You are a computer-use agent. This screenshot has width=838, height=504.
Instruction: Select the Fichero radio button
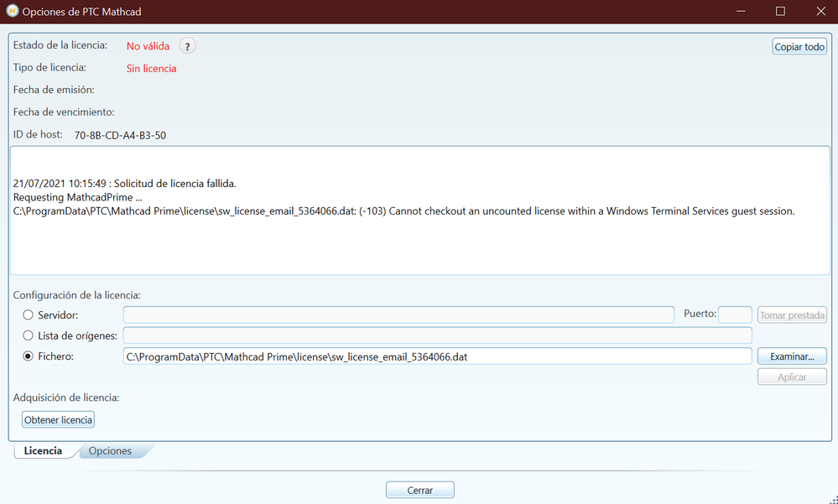[28, 356]
